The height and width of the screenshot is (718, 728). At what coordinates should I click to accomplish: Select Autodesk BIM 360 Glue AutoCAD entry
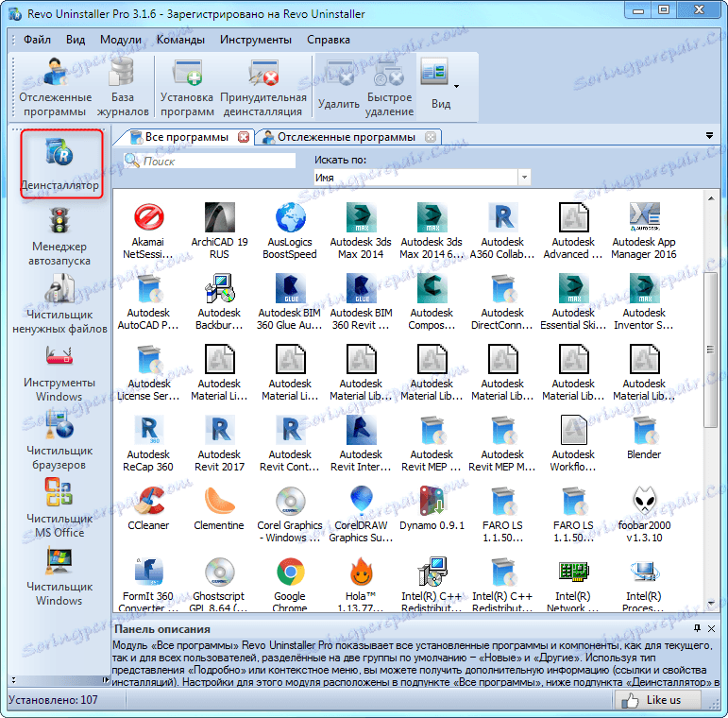[x=290, y=302]
